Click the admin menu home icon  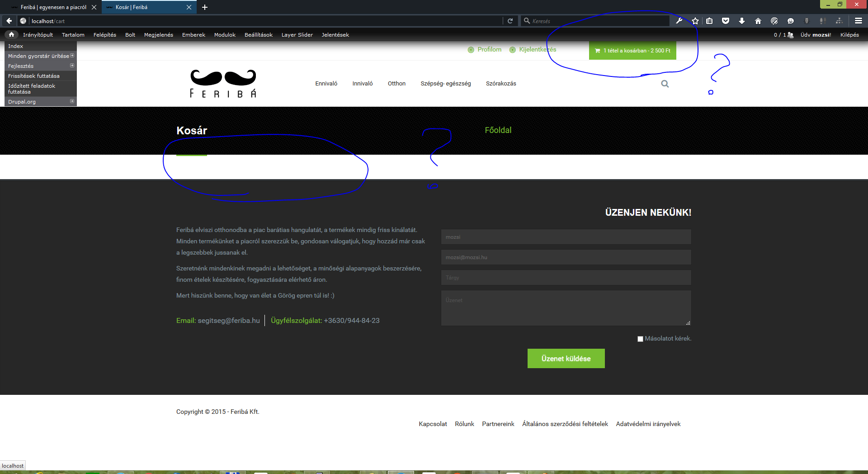12,35
